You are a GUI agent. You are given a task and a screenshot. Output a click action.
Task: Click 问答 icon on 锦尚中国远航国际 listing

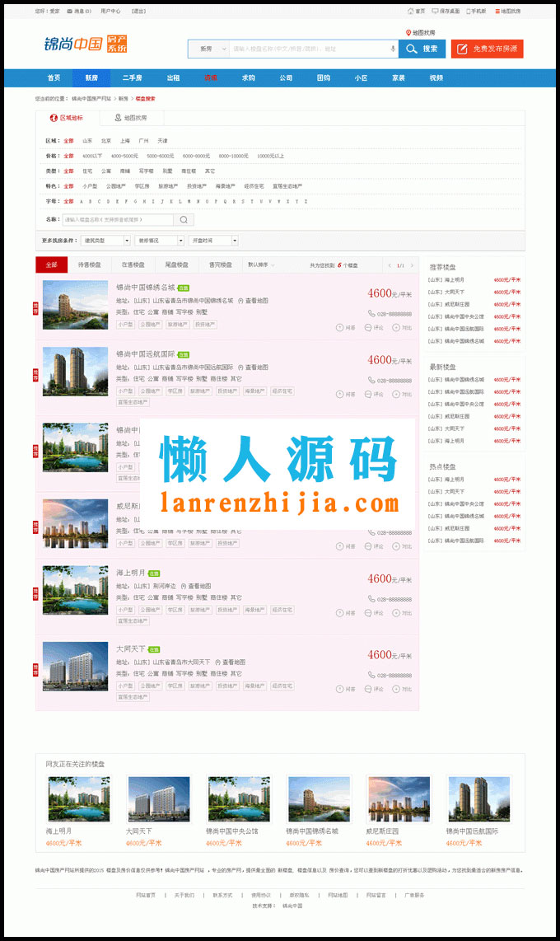[x=339, y=395]
